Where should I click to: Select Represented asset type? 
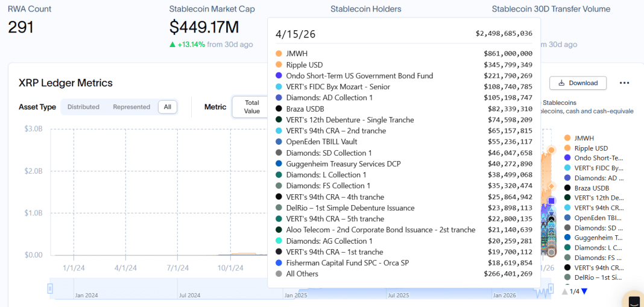click(131, 107)
